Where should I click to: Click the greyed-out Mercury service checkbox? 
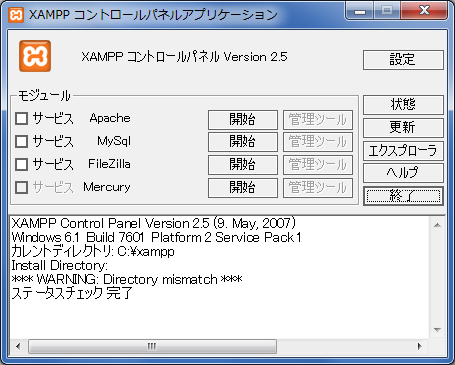coord(22,187)
